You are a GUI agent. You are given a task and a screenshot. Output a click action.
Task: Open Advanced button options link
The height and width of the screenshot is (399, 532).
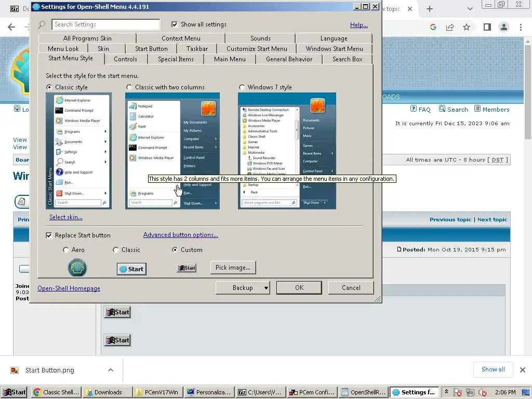click(x=180, y=235)
